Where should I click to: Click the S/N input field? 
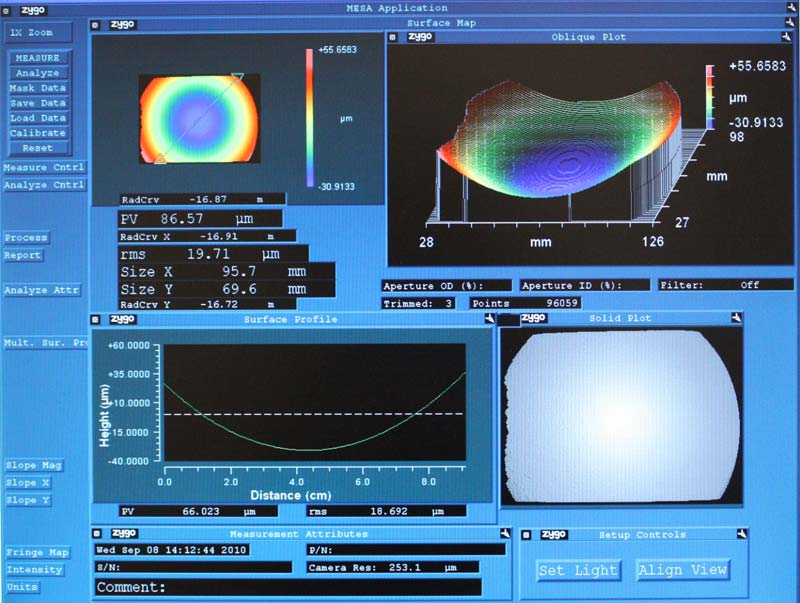point(194,567)
